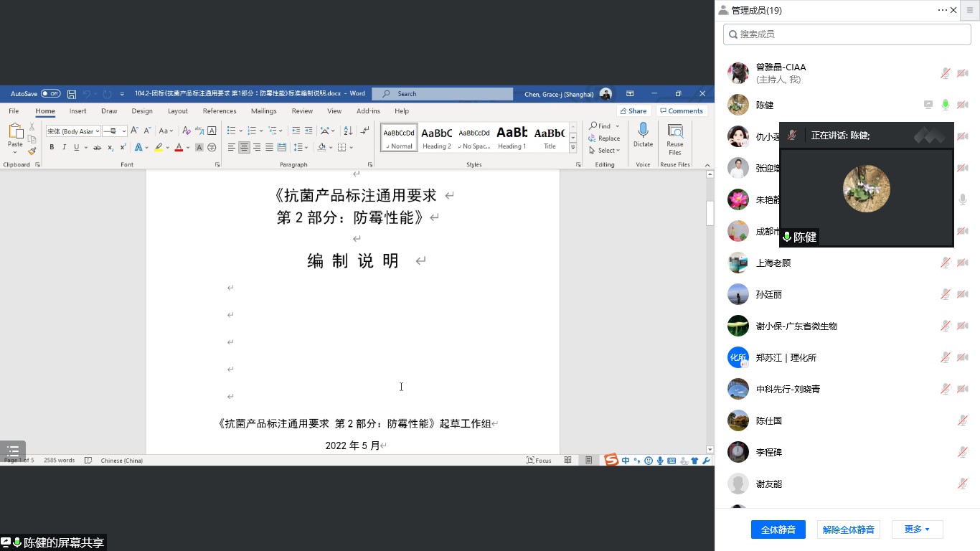Click the 解除全体静音 button
The width and height of the screenshot is (980, 551).
(x=848, y=529)
